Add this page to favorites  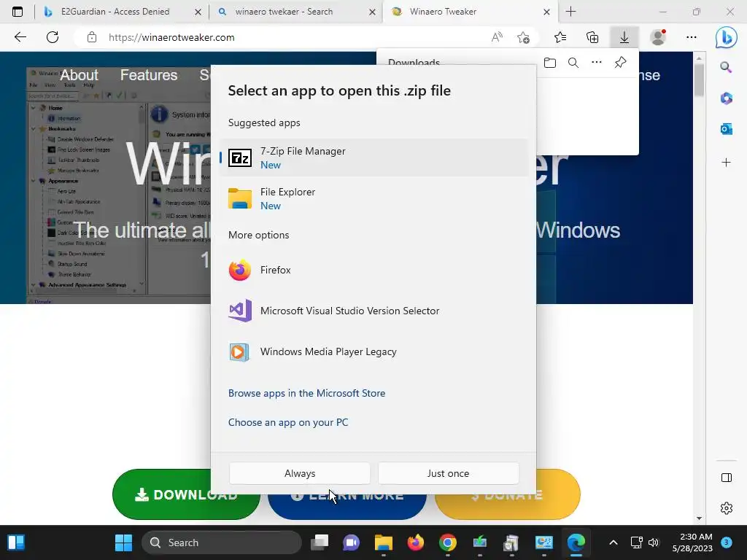[523, 38]
